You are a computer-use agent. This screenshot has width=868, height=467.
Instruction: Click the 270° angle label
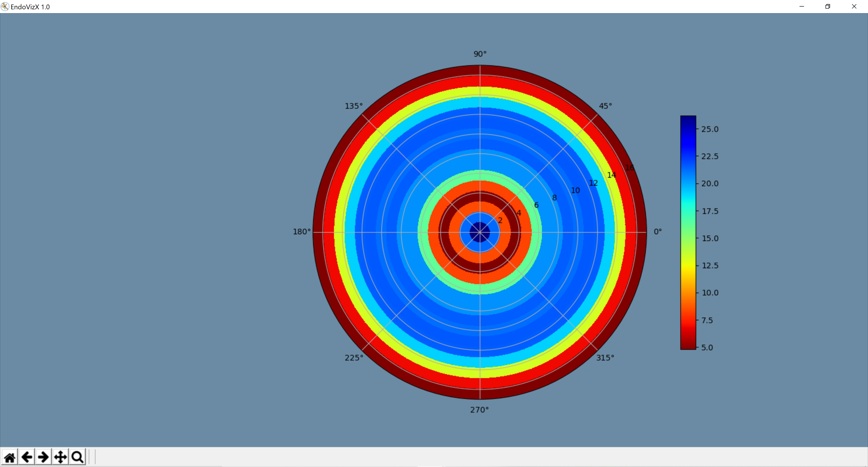coord(479,410)
